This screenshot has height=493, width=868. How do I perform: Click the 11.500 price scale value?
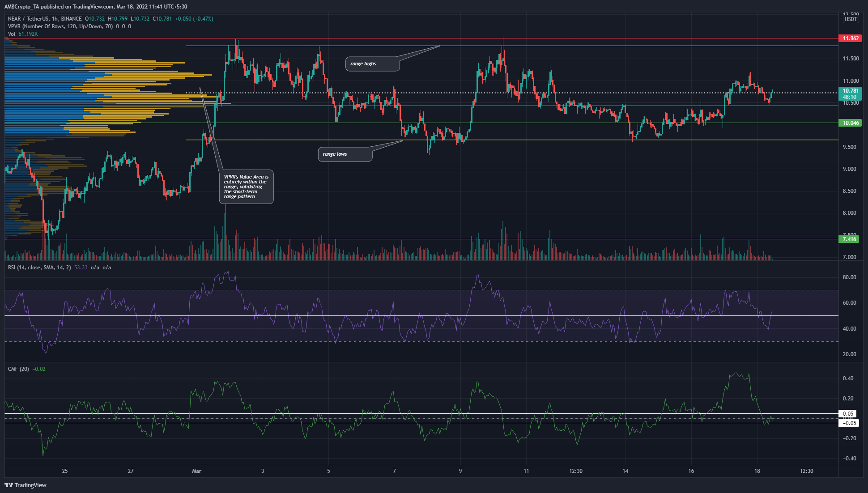point(850,59)
